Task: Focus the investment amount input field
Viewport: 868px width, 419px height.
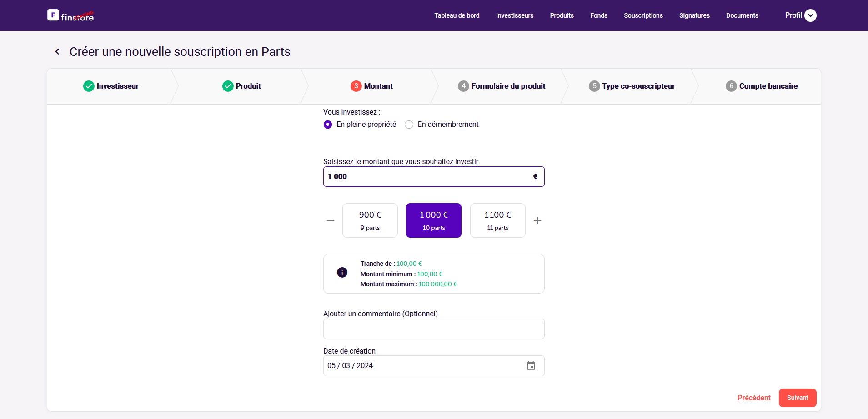Action: click(427, 177)
